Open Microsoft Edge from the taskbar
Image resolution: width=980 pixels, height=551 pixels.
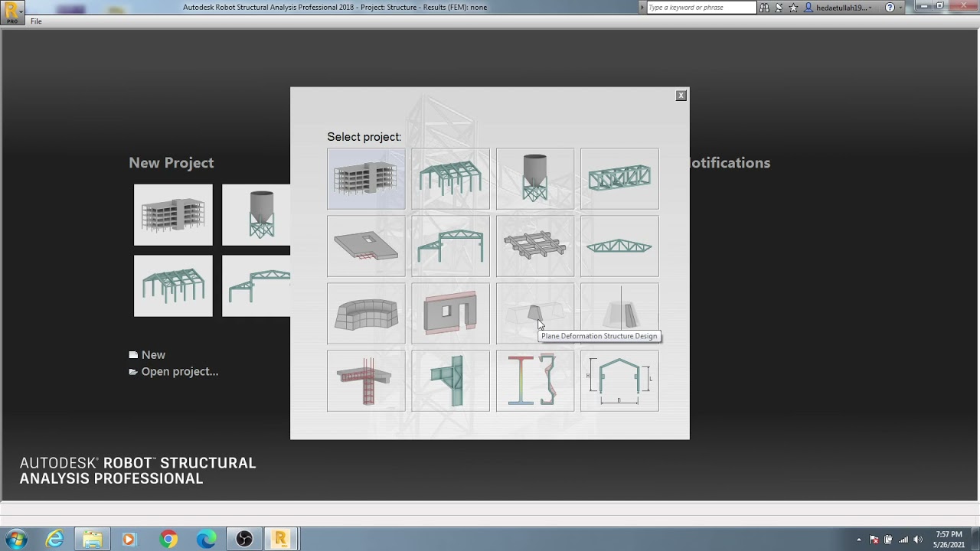click(x=206, y=539)
